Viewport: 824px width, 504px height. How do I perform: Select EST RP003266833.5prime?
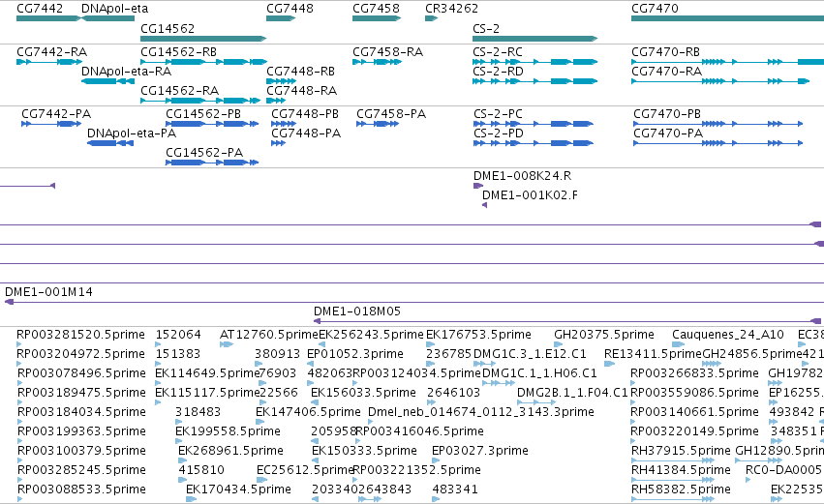click(x=694, y=373)
